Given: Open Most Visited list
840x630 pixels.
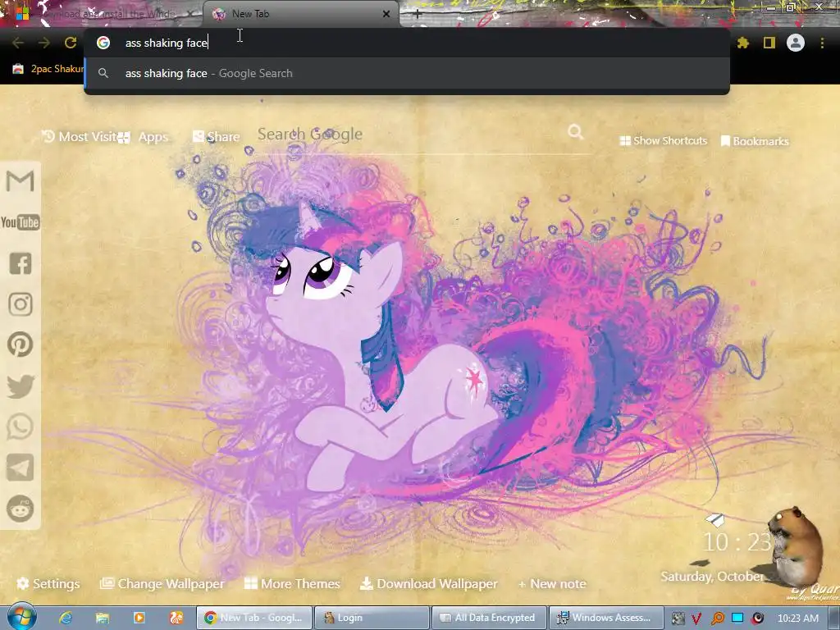Looking at the screenshot, I should [80, 137].
